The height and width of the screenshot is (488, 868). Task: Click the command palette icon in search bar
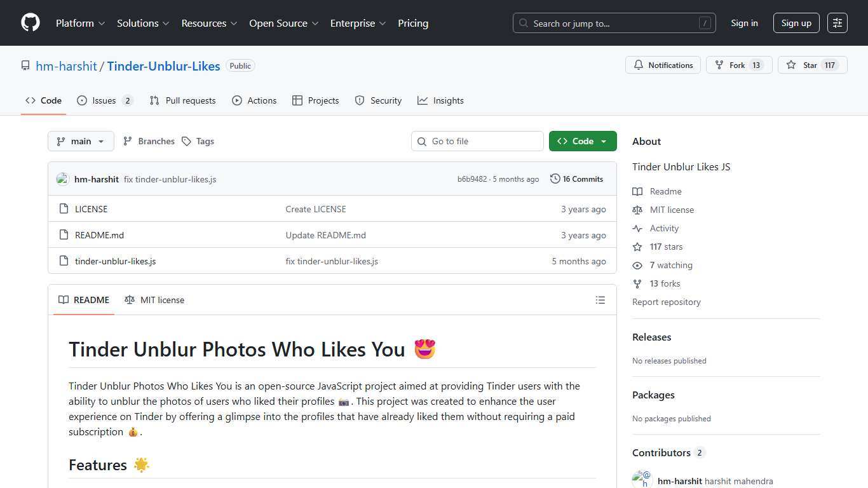pos(704,23)
